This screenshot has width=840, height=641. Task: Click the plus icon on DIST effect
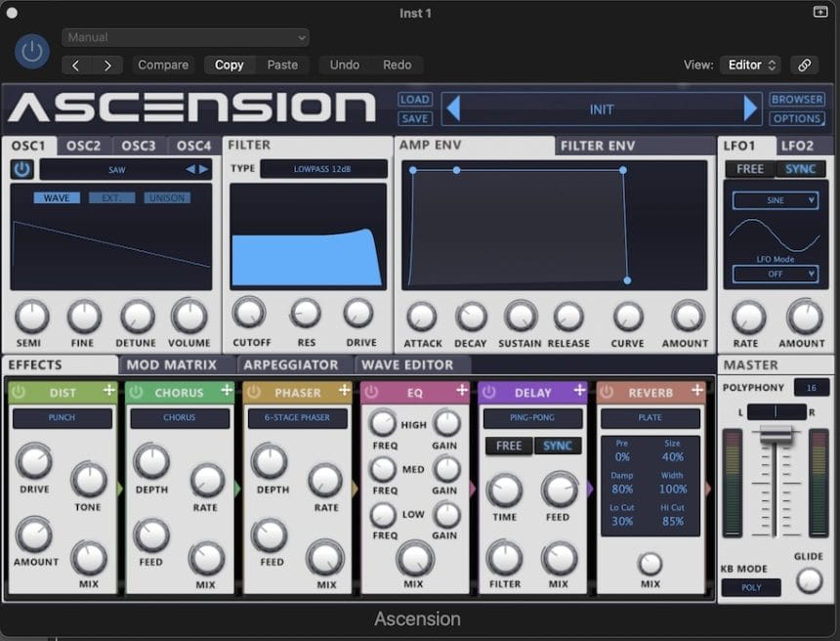(x=108, y=391)
